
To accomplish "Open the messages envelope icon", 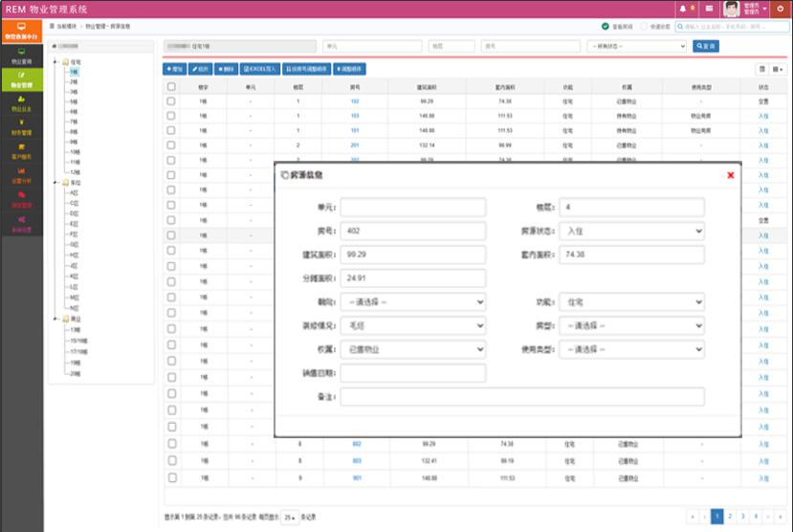I will (709, 9).
